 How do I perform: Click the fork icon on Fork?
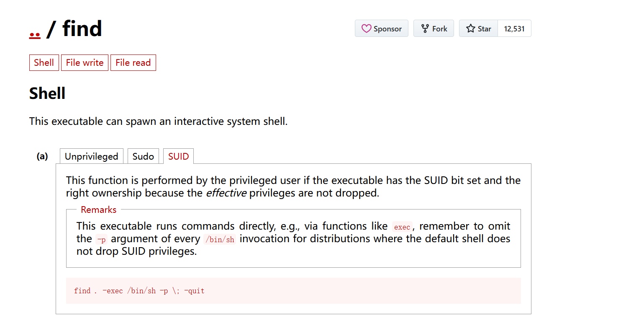pyautogui.click(x=425, y=28)
